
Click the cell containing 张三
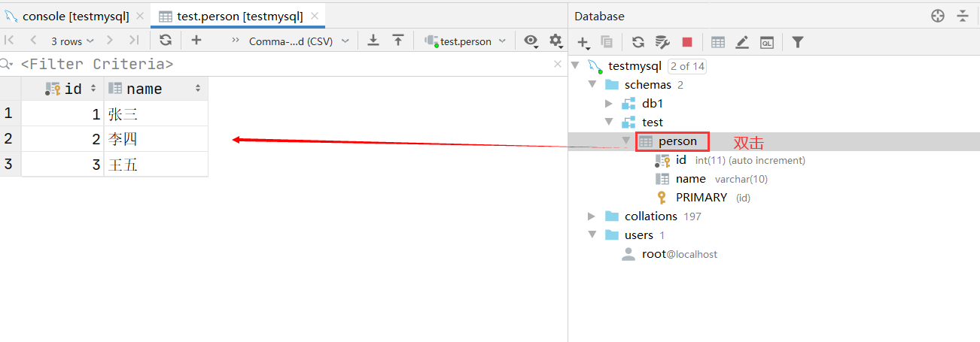pyautogui.click(x=156, y=114)
